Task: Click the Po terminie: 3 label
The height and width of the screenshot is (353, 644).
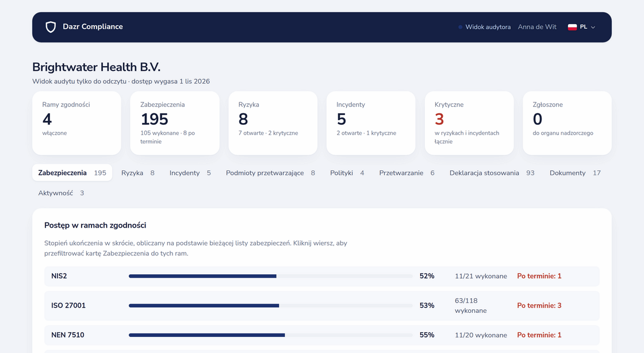Action: pyautogui.click(x=539, y=306)
